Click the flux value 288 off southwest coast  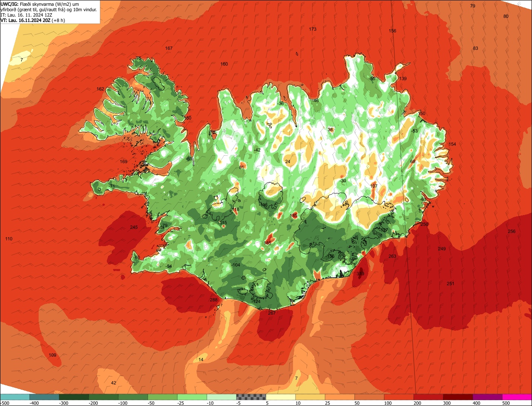(214, 300)
